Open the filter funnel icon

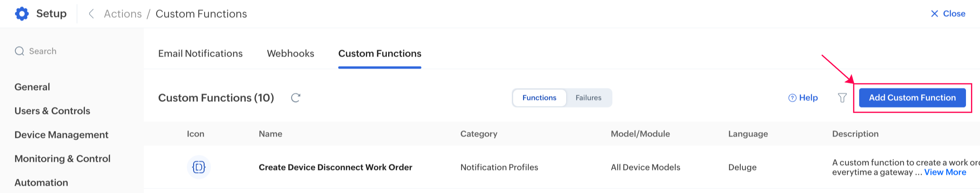click(842, 98)
